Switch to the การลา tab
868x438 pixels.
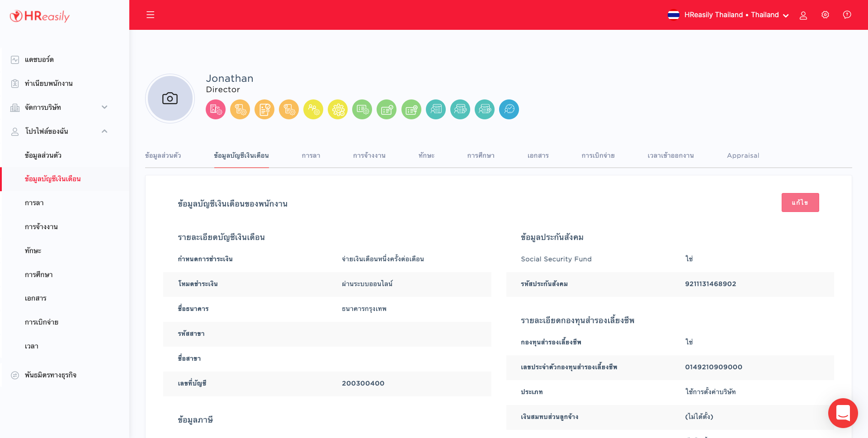(x=311, y=155)
